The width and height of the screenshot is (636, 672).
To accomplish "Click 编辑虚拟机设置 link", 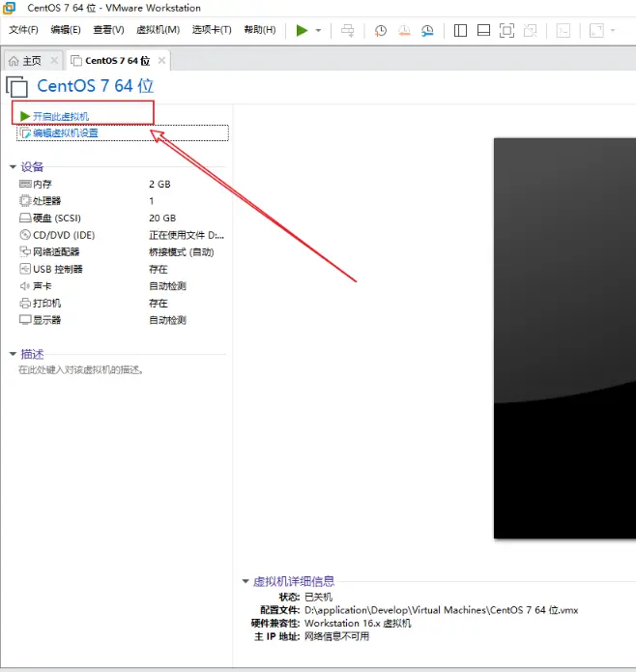I will point(65,133).
